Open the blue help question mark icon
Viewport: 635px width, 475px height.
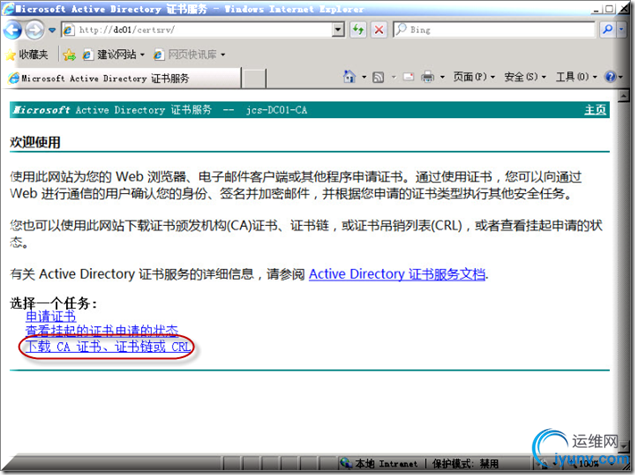tap(610, 77)
